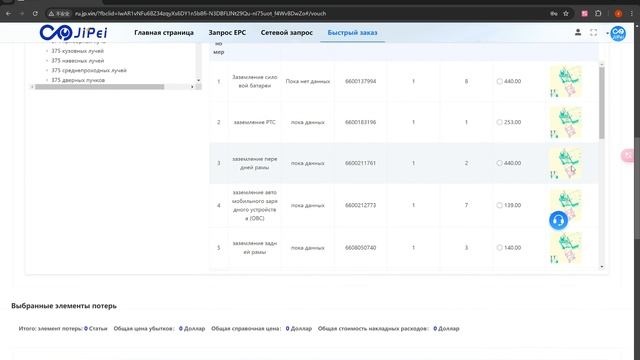This screenshot has width=640, height=360.
Task: Click part number 6608050740
Action: click(x=360, y=248)
